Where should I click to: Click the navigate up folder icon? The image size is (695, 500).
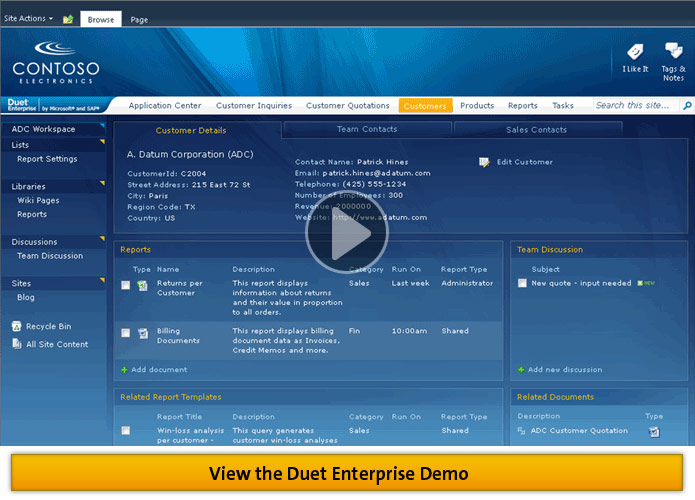tap(68, 19)
